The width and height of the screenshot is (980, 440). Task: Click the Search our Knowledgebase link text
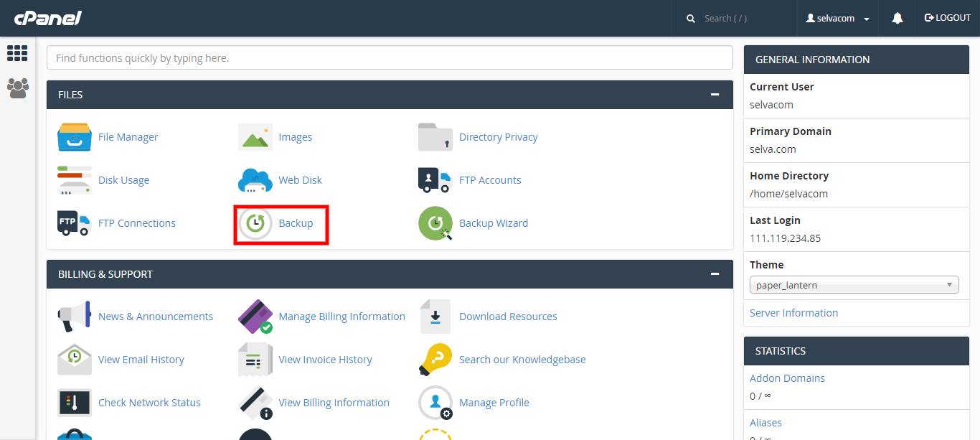click(x=522, y=360)
